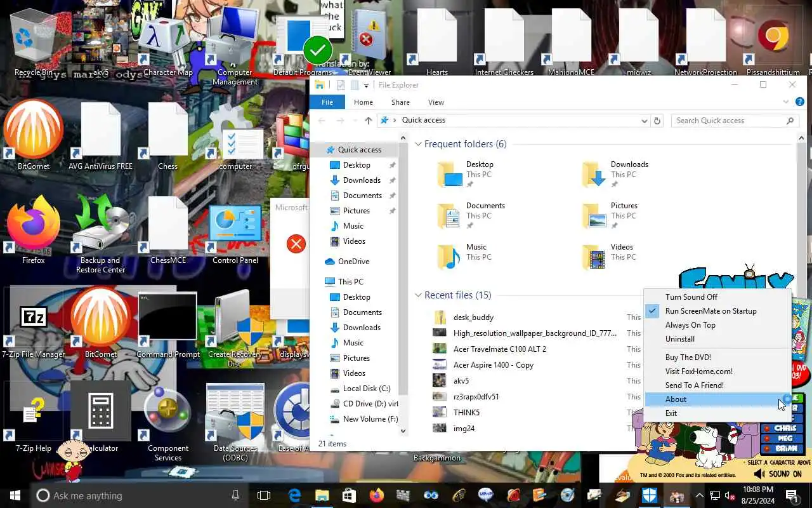
Task: Choose Turn Sound Off in ScreenMate menu
Action: 717,297
